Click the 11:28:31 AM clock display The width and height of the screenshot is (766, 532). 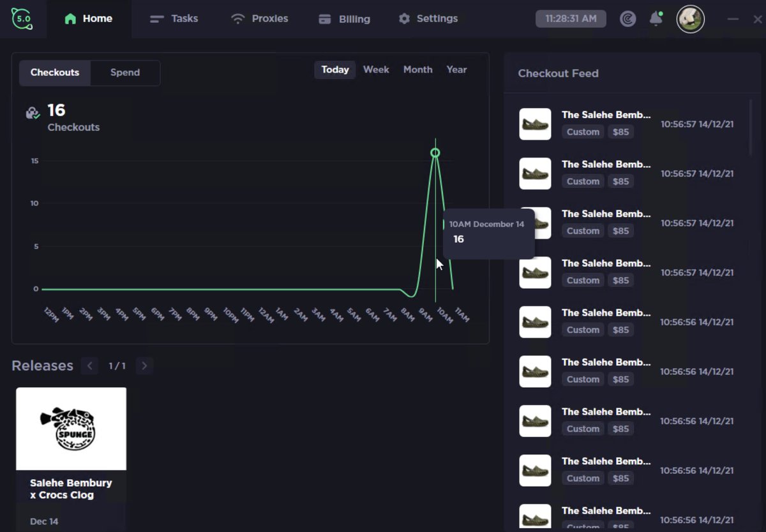point(571,18)
